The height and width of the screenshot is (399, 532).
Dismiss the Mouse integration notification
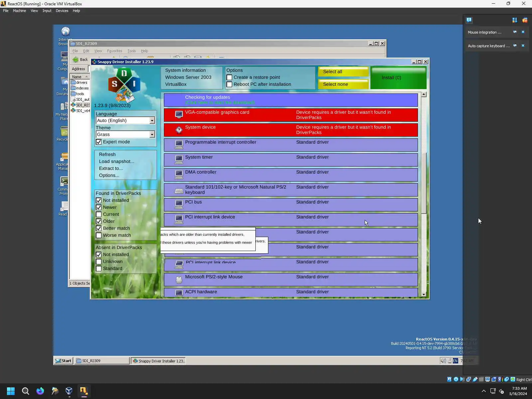point(523,32)
